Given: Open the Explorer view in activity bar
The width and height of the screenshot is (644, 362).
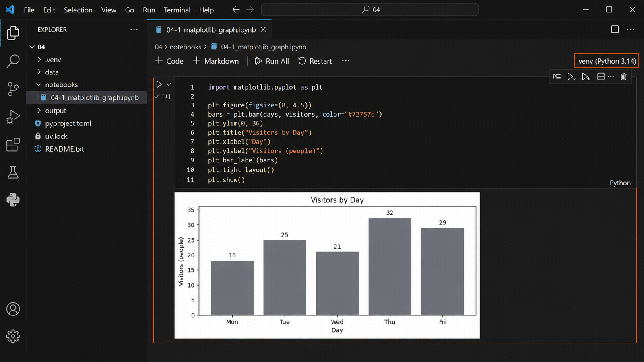Looking at the screenshot, I should (13, 33).
